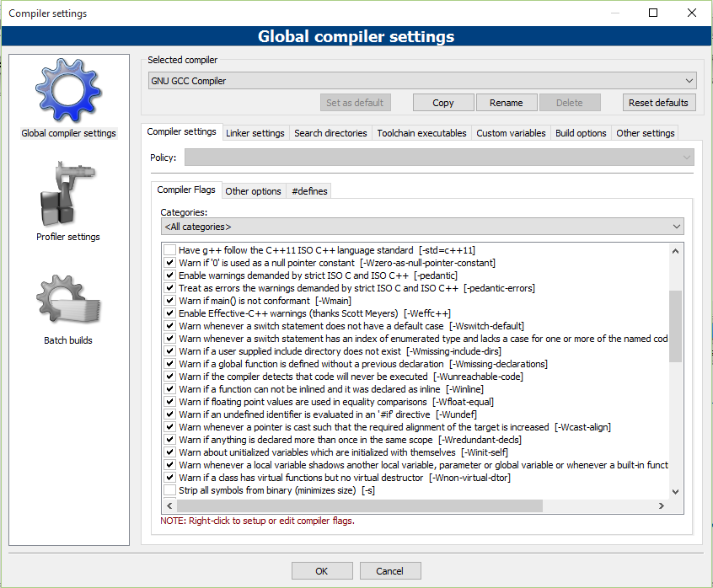Open the Policy dropdown
This screenshot has height=588, width=713.
click(439, 158)
